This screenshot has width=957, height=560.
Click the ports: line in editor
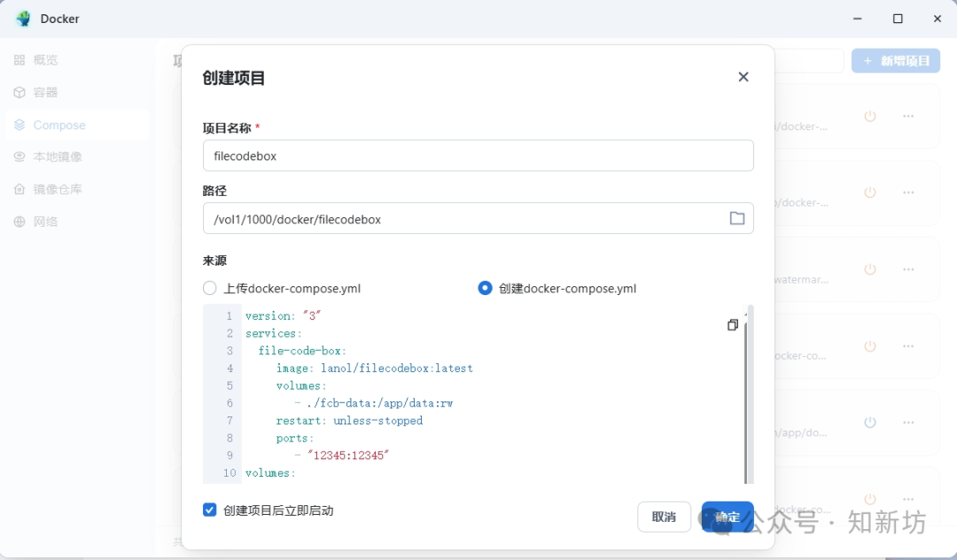click(x=295, y=439)
